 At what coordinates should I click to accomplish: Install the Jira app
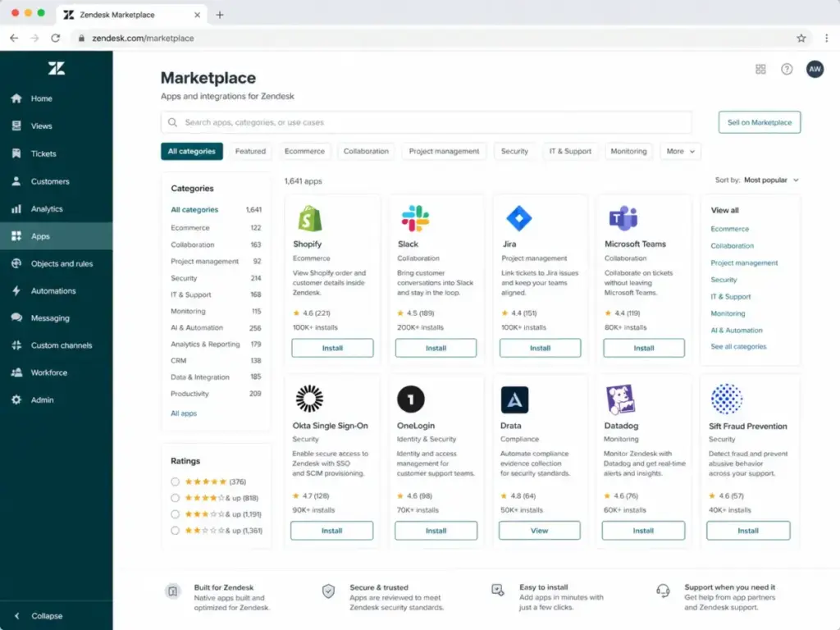tap(540, 348)
